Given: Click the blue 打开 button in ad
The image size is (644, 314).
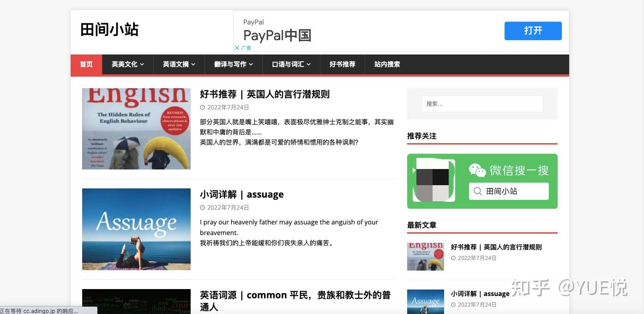Looking at the screenshot, I should tap(533, 31).
